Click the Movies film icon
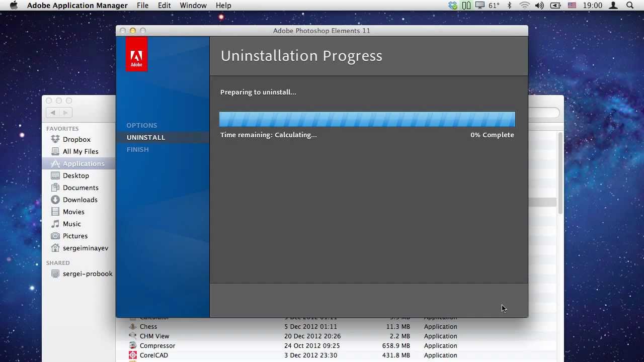This screenshot has height=362, width=644. click(55, 212)
